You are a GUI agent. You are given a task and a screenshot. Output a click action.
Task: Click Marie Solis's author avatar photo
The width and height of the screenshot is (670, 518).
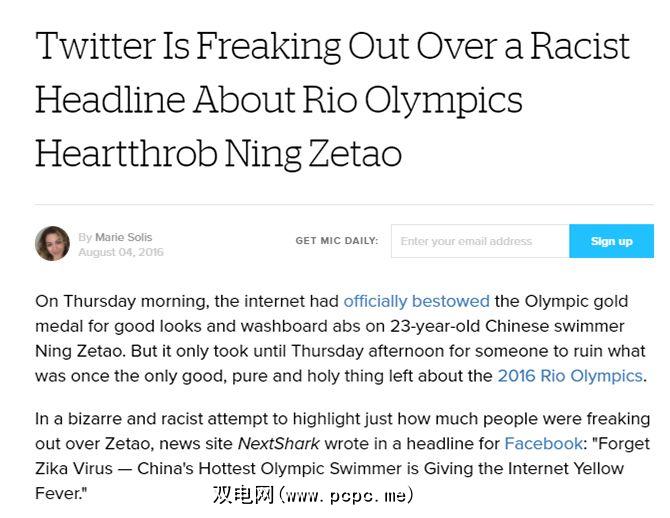[52, 244]
